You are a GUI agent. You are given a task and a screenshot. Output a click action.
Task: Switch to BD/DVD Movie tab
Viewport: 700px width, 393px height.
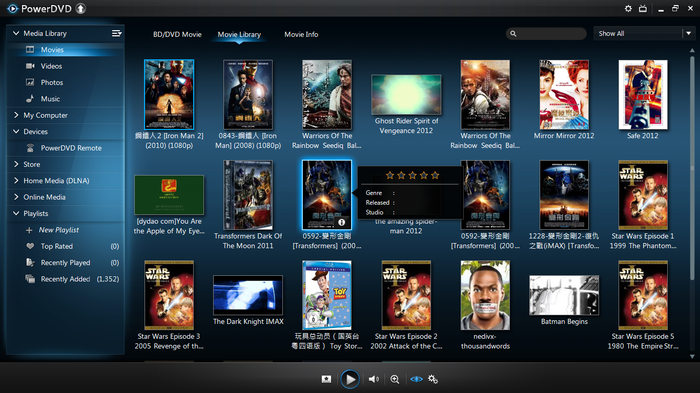click(x=177, y=34)
